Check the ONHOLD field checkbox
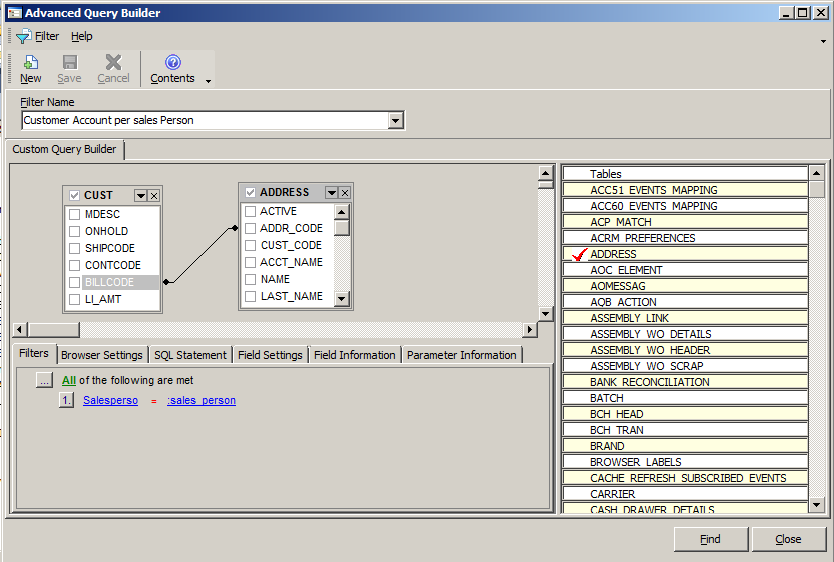This screenshot has width=834, height=562. (x=74, y=231)
